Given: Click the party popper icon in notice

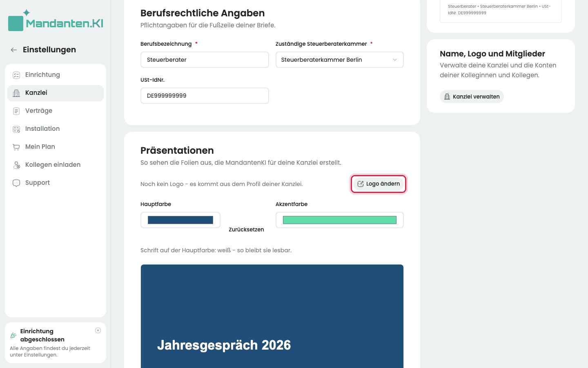Looking at the screenshot, I should tap(13, 335).
